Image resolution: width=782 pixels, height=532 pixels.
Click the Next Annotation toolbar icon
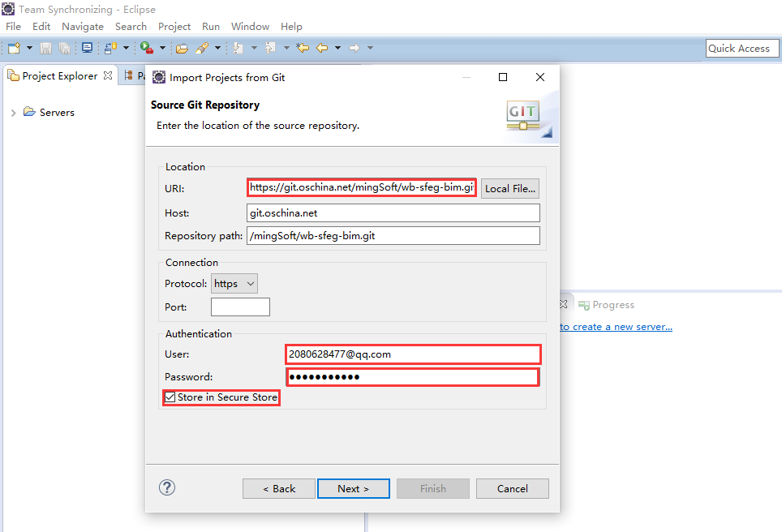[x=238, y=48]
